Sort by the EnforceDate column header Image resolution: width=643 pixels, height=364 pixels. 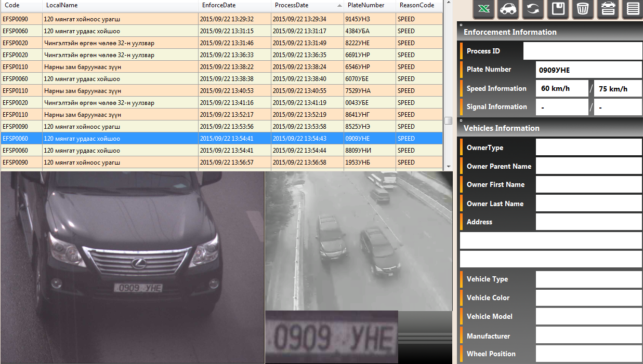[x=235, y=5]
